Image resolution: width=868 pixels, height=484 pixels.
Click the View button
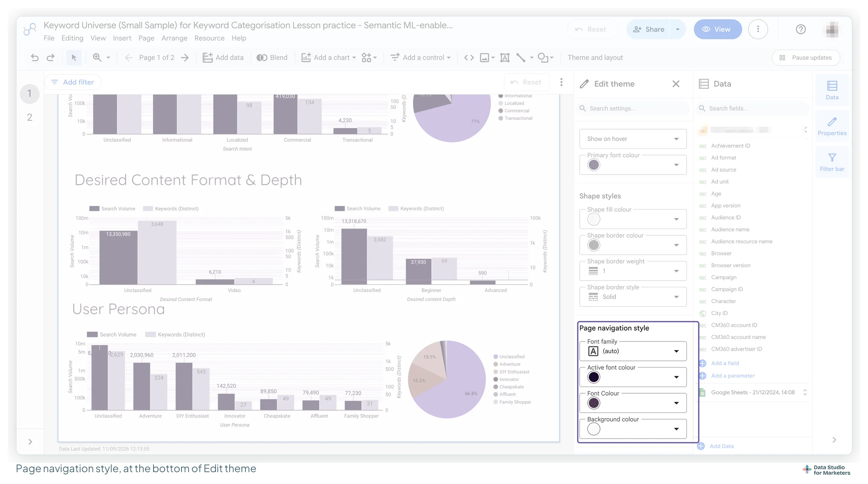click(718, 29)
